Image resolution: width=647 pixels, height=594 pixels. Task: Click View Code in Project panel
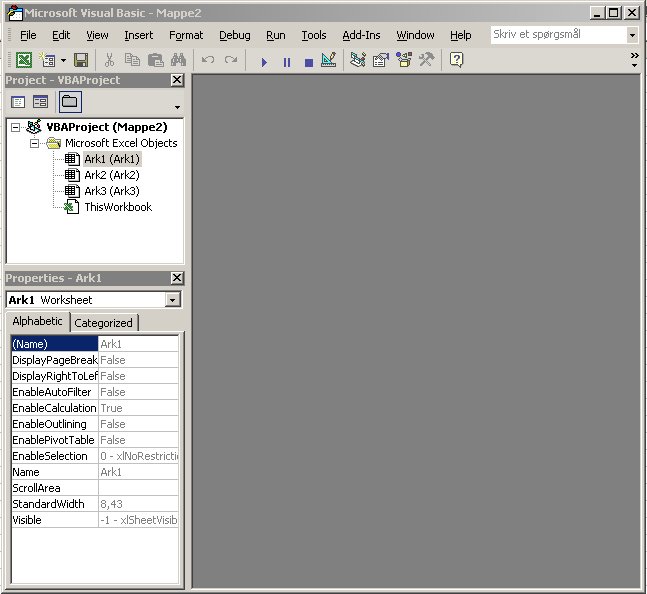point(18,102)
